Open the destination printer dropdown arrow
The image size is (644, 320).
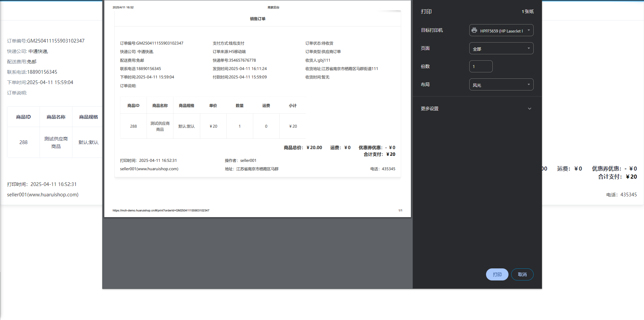pos(529,30)
